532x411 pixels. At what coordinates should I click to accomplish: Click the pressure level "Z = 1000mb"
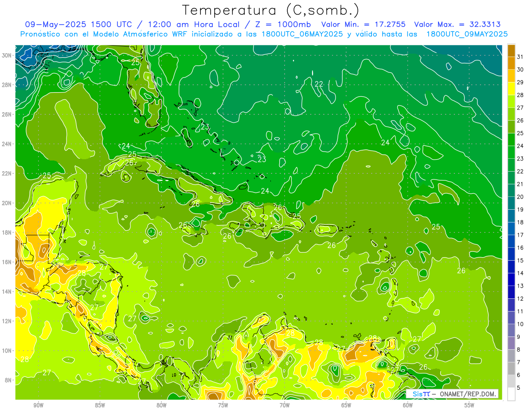click(283, 24)
